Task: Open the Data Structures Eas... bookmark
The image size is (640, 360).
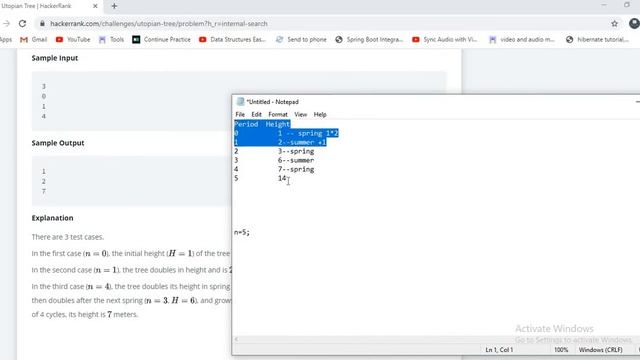Action: (232, 40)
